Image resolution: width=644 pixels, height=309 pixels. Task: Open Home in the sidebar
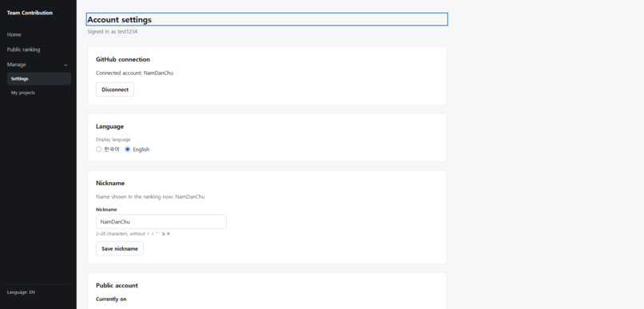[14, 35]
